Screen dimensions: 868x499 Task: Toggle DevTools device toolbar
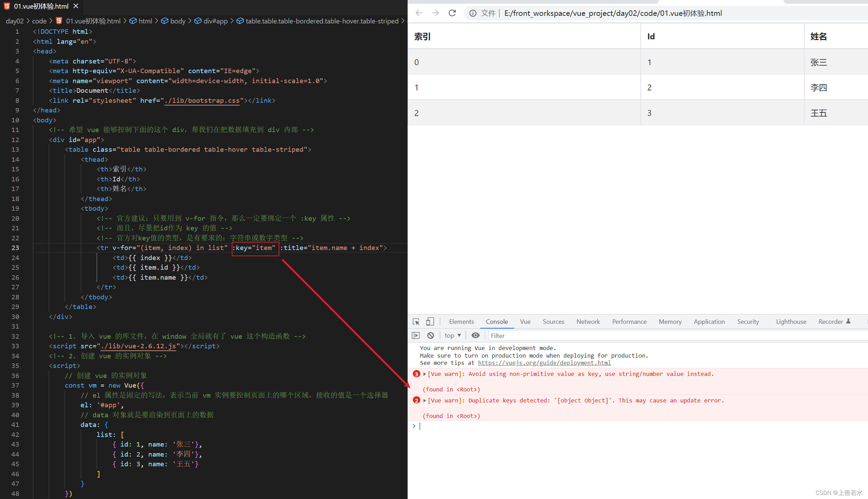click(430, 322)
